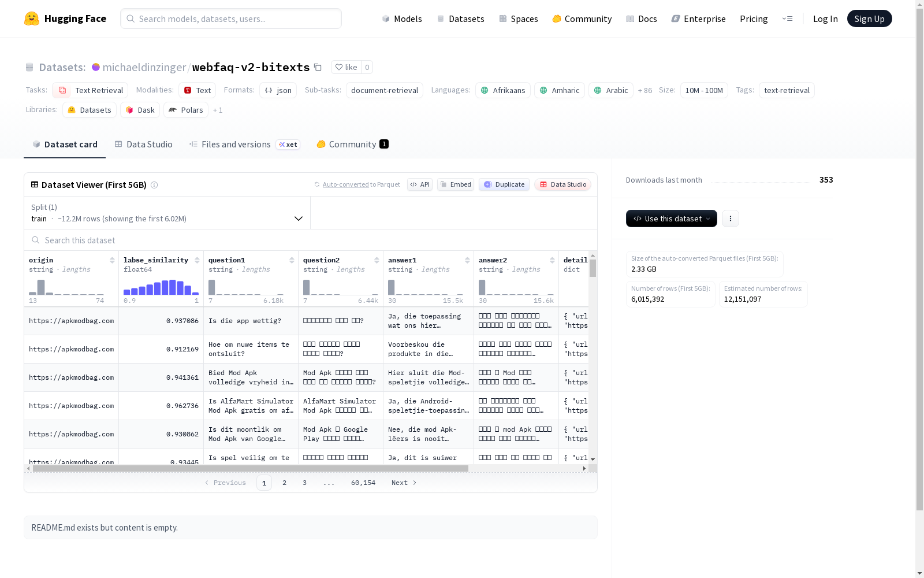Open Community in the top navigation
Viewport: 924px width, 578px height.
(582, 18)
